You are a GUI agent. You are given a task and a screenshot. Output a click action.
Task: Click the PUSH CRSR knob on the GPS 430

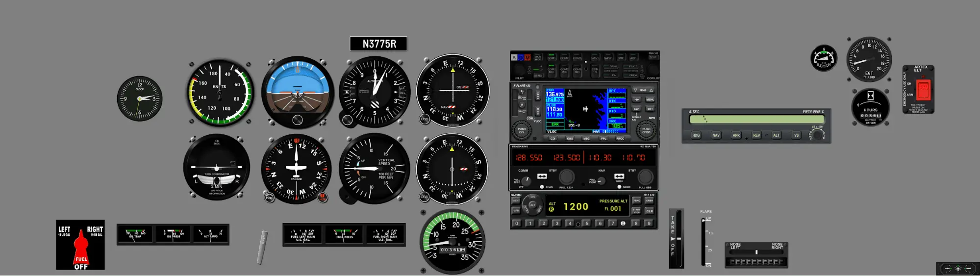coord(646,130)
